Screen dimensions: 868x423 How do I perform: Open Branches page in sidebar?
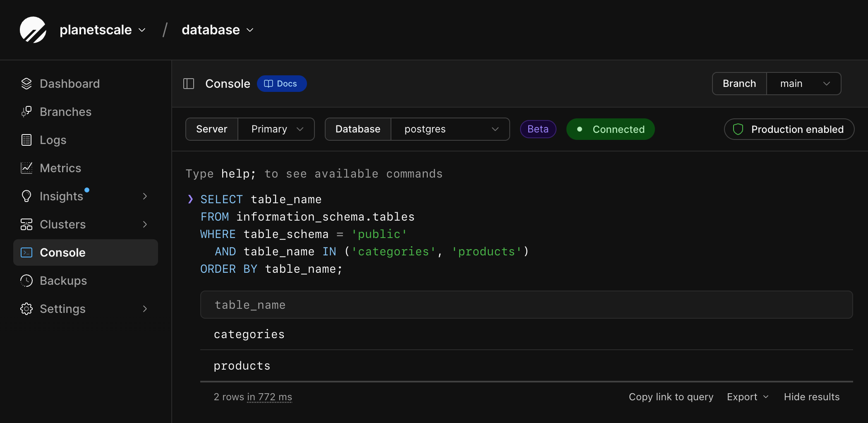click(x=85, y=112)
